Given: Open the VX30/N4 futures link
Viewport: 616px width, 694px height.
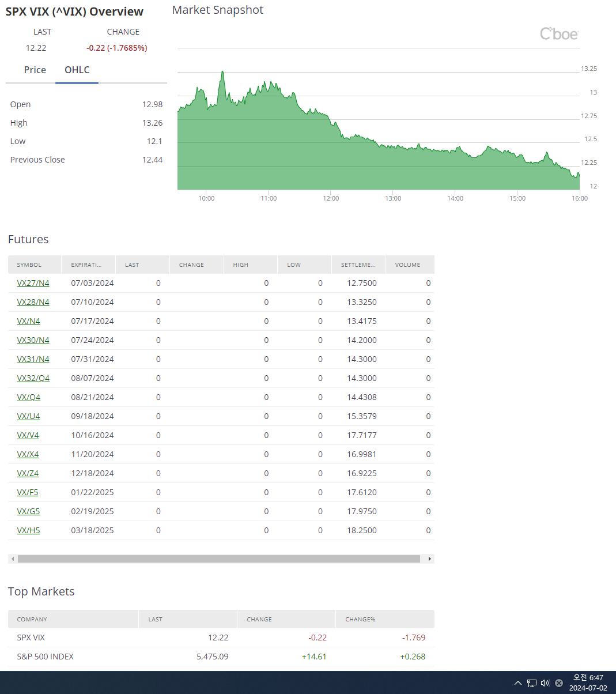Looking at the screenshot, I should coord(33,340).
